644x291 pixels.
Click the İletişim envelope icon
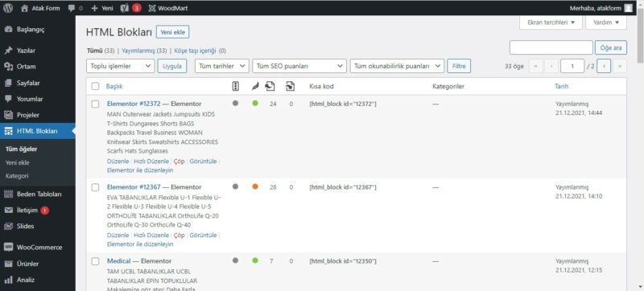tap(8, 211)
